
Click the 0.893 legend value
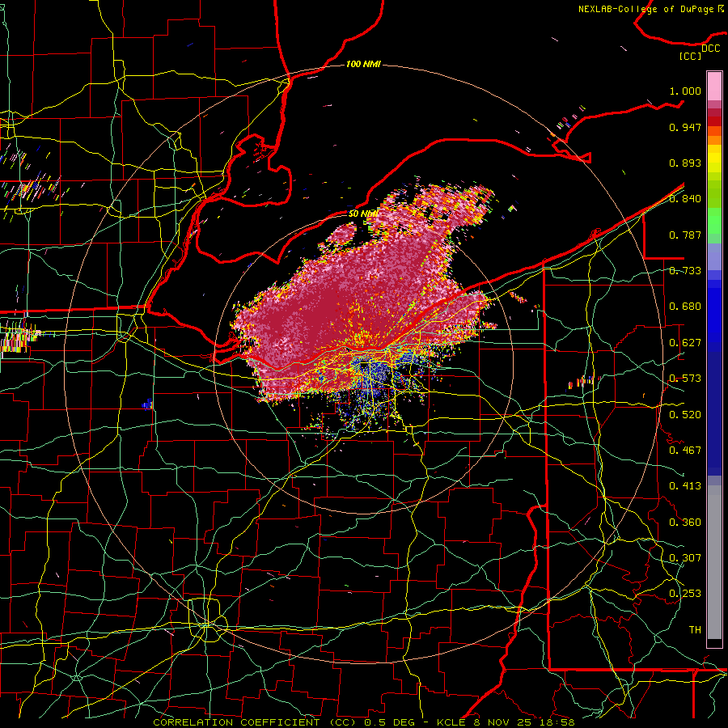point(685,163)
